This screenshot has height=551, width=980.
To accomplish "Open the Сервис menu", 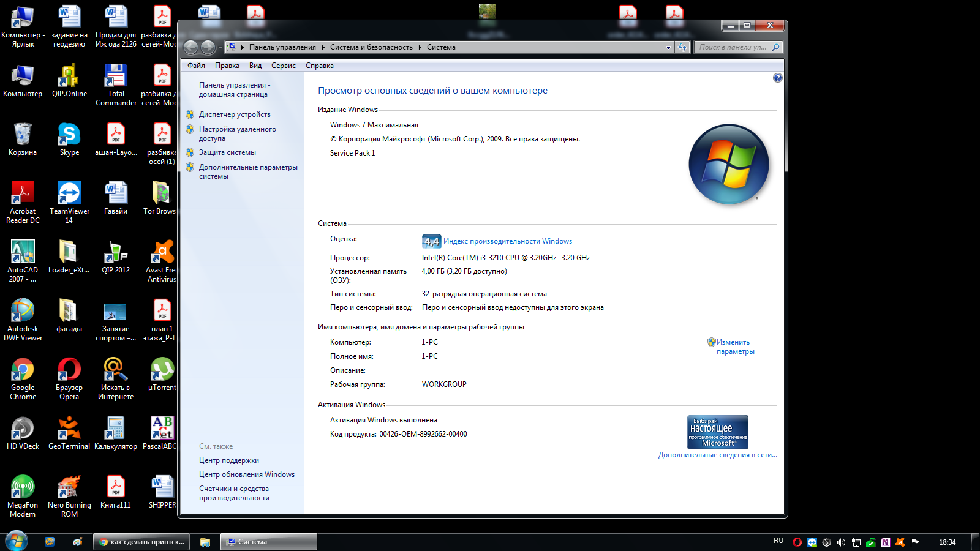I will click(x=284, y=66).
